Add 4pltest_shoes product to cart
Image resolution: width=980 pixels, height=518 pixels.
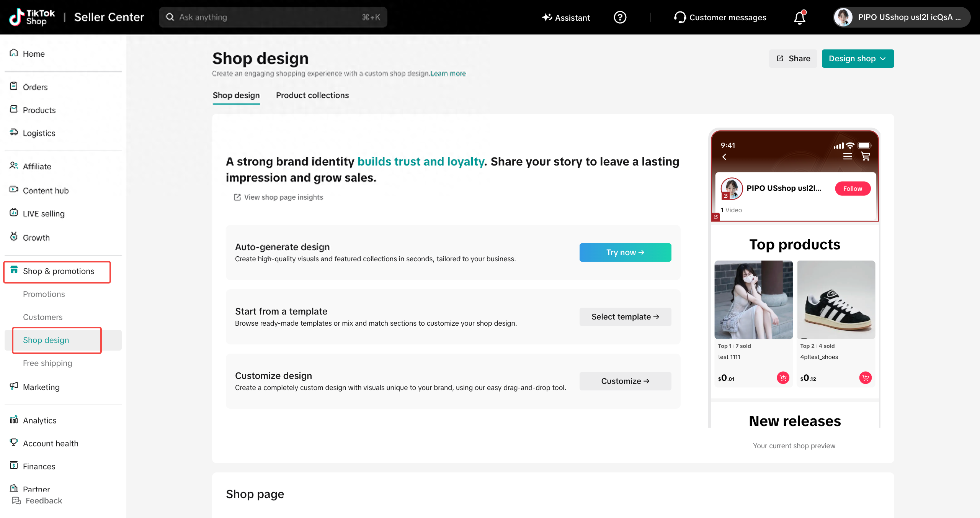[x=865, y=378]
